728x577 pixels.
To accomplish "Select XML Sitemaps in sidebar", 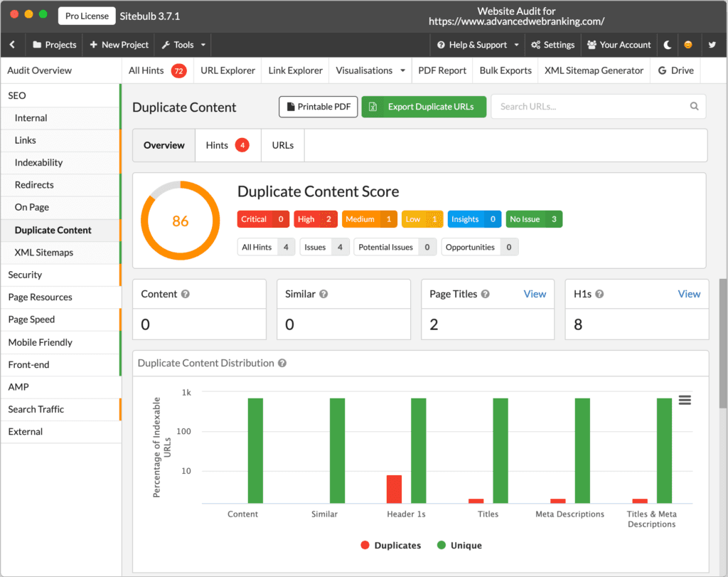I will pos(60,253).
